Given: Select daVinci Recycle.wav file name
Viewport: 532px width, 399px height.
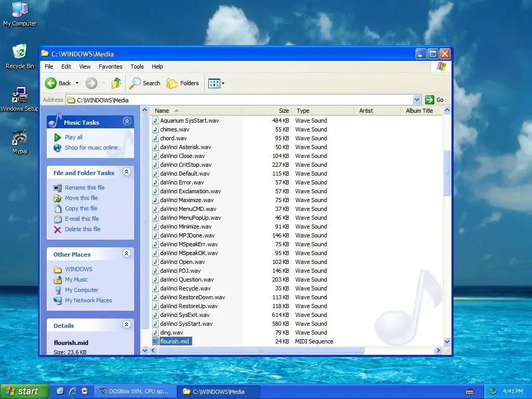Looking at the screenshot, I should (185, 288).
